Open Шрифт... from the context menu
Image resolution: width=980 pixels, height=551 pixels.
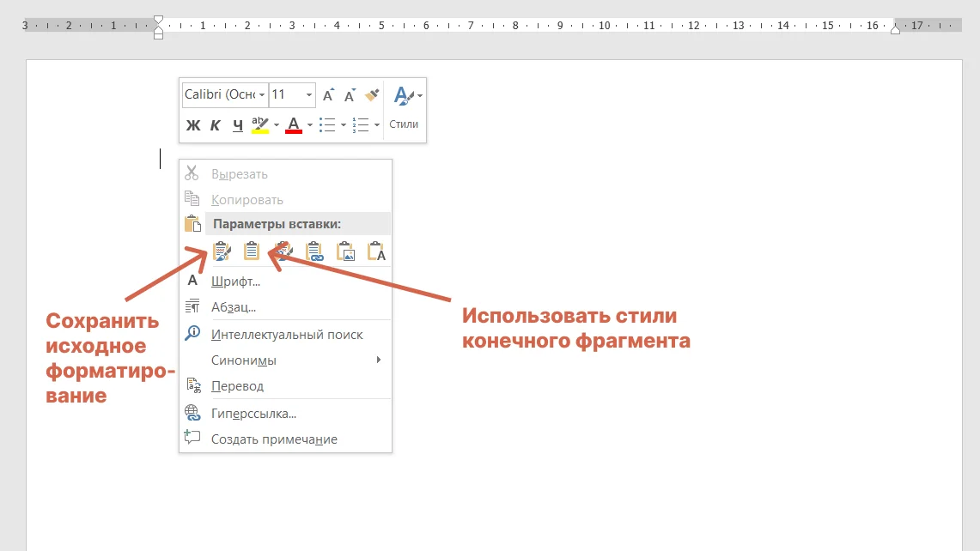[235, 282]
